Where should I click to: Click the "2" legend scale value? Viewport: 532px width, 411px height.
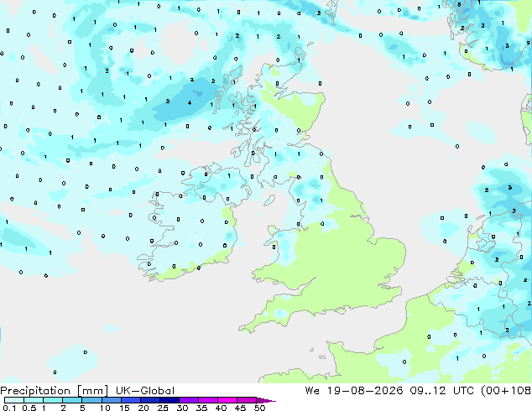pos(63,408)
